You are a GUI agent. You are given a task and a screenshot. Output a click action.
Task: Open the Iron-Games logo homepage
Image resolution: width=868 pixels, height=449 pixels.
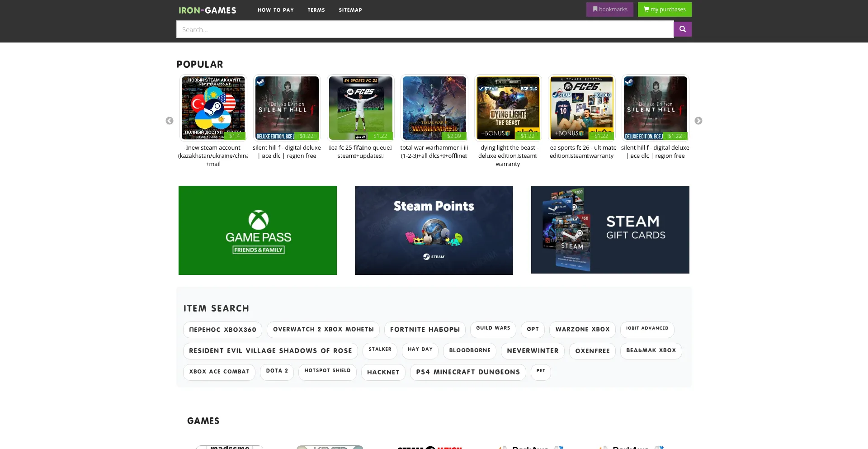coord(208,10)
